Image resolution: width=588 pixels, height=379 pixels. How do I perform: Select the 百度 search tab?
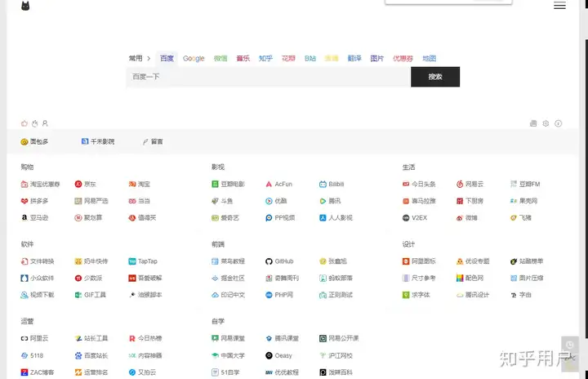tap(167, 58)
